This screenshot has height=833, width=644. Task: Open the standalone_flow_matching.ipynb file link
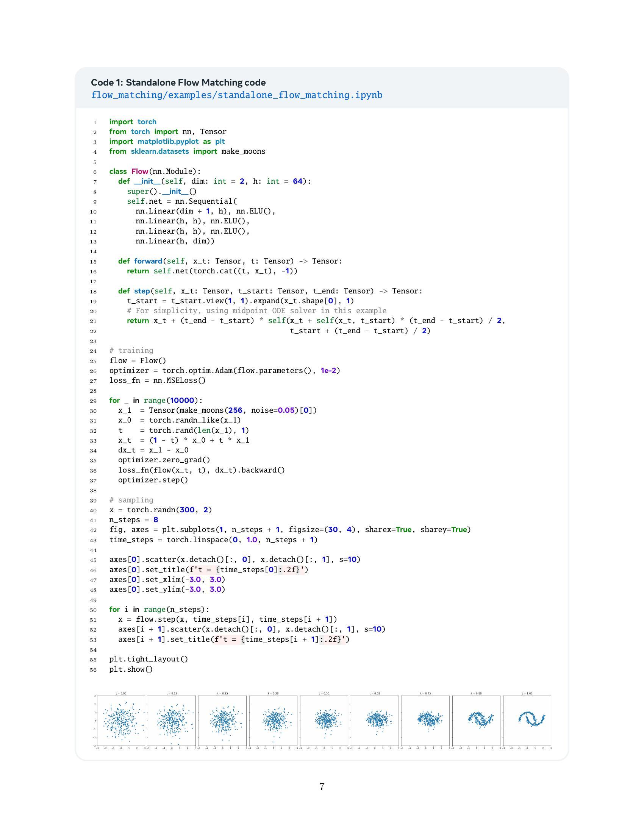tap(236, 95)
